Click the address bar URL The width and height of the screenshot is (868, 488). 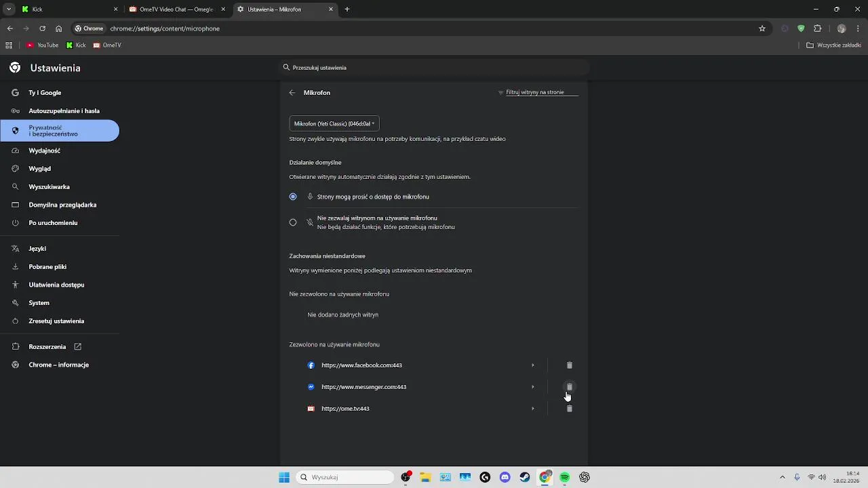coord(165,28)
